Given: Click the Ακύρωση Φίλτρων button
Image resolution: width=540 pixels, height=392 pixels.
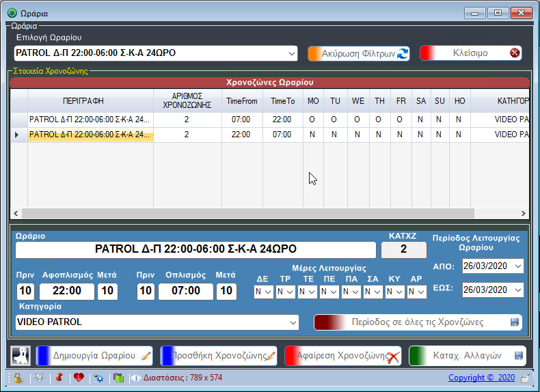Looking at the screenshot, I should [358, 53].
